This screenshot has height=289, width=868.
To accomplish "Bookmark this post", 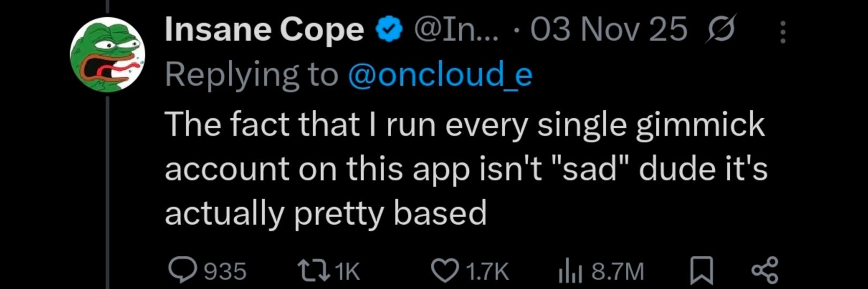I will click(701, 271).
